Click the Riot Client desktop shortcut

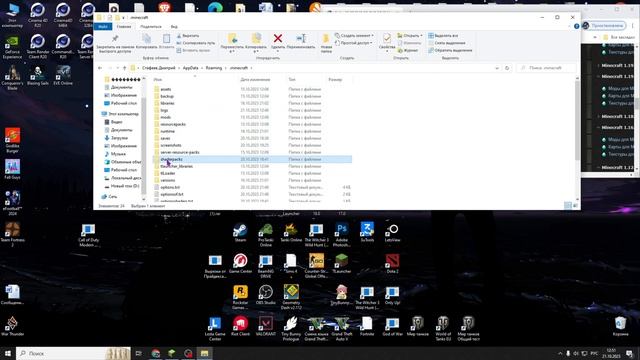240,327
